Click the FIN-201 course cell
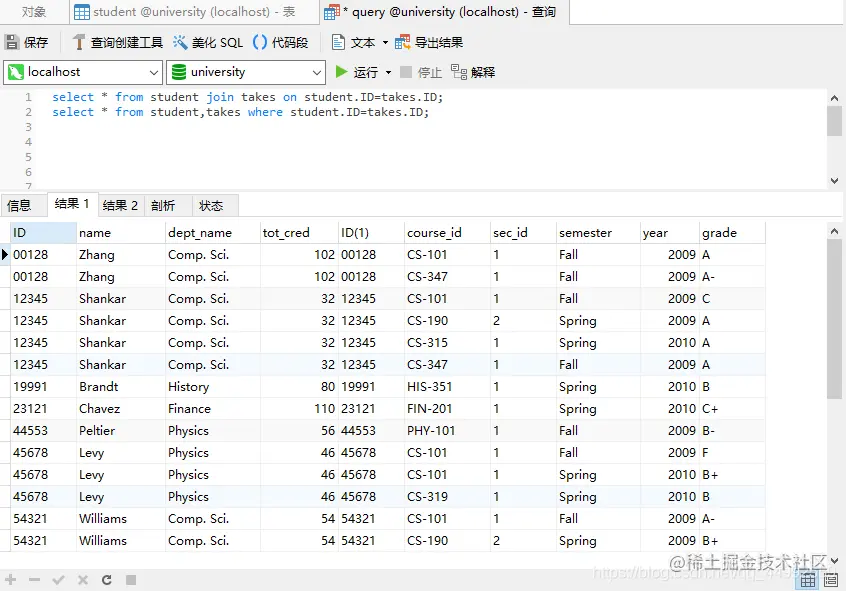Viewport: 846px width, 591px height. click(447, 409)
